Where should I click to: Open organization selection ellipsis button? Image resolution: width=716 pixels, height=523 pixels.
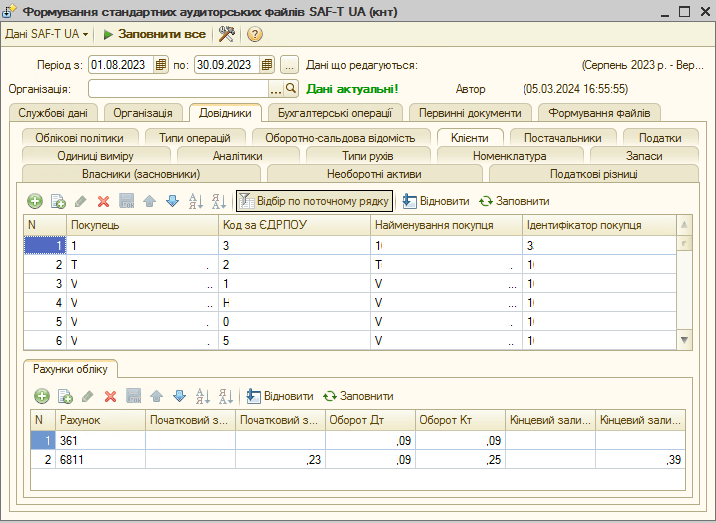click(x=276, y=89)
